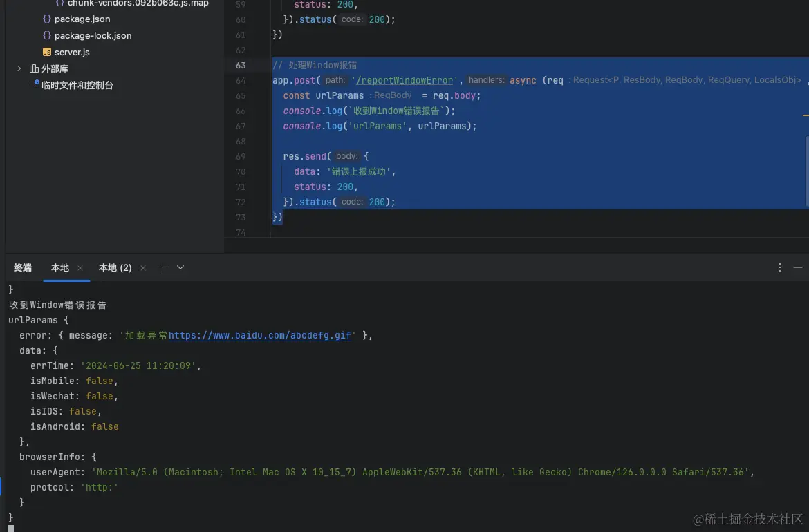This screenshot has width=809, height=532.
Task: Click isAndroid: false in terminal output
Action: (x=74, y=427)
